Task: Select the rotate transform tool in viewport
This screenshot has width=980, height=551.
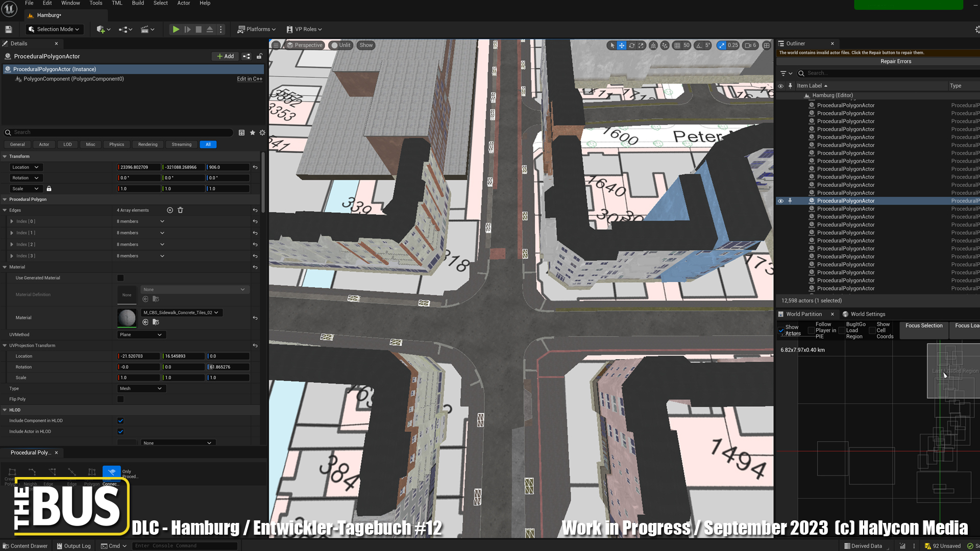Action: click(x=631, y=45)
